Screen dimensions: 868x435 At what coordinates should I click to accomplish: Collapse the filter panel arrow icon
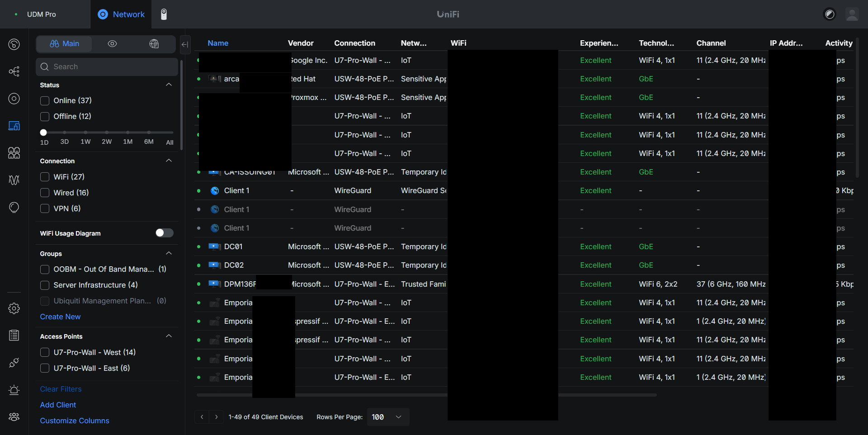(185, 44)
